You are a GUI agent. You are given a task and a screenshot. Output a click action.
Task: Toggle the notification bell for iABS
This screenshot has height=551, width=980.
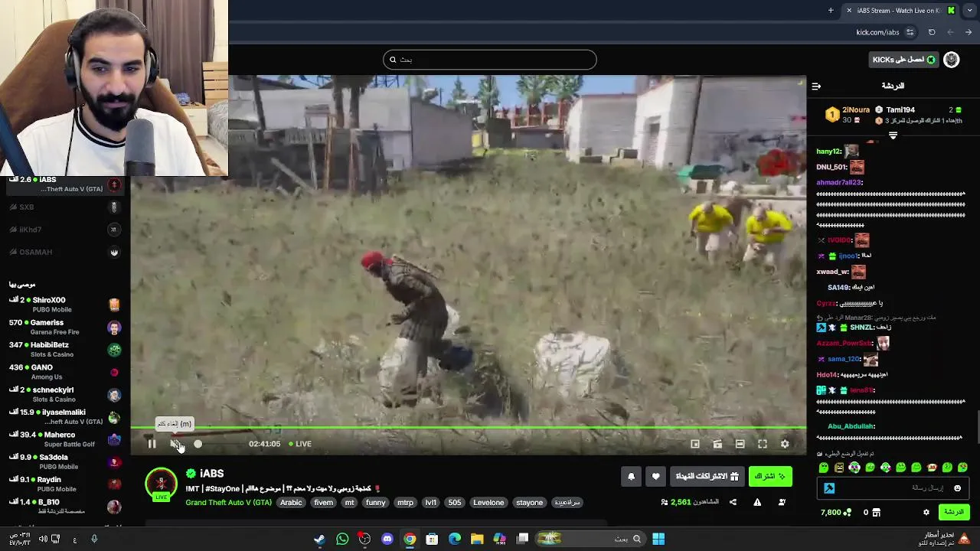632,477
